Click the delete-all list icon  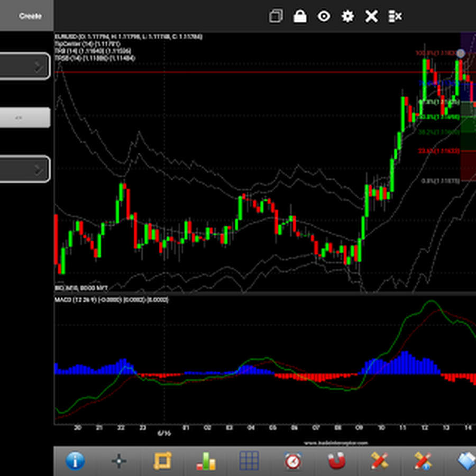tap(395, 16)
